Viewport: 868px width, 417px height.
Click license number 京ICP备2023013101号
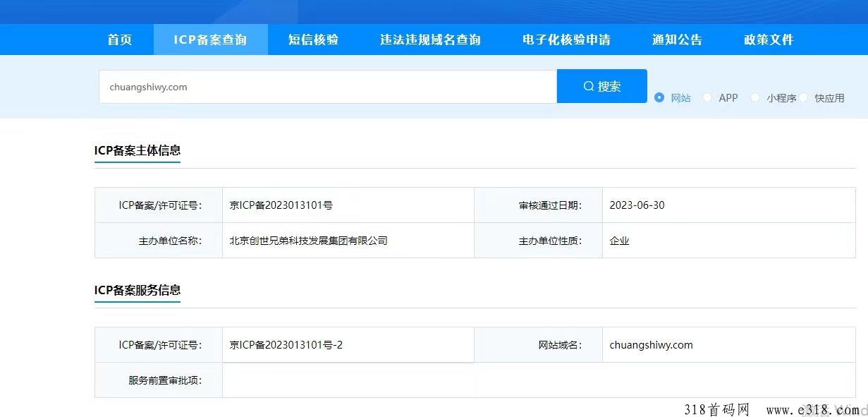tap(281, 205)
